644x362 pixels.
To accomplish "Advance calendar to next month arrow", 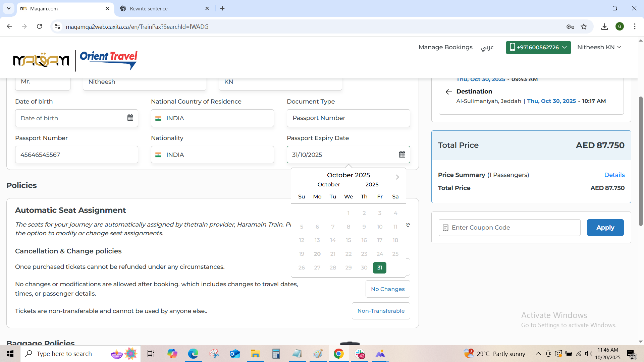I will 397,177.
